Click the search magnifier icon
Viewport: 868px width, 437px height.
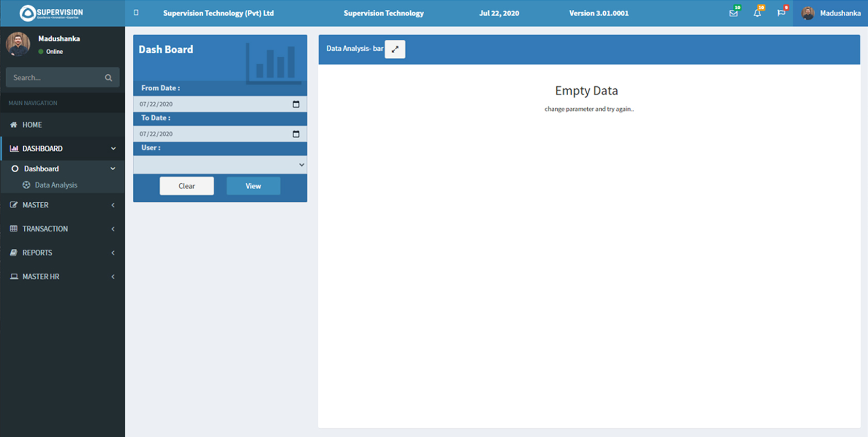(108, 78)
